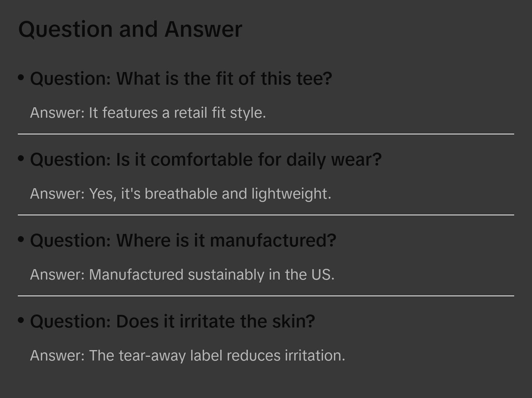The image size is (532, 398).
Task: Select the question about skin irritation
Action: click(x=172, y=322)
